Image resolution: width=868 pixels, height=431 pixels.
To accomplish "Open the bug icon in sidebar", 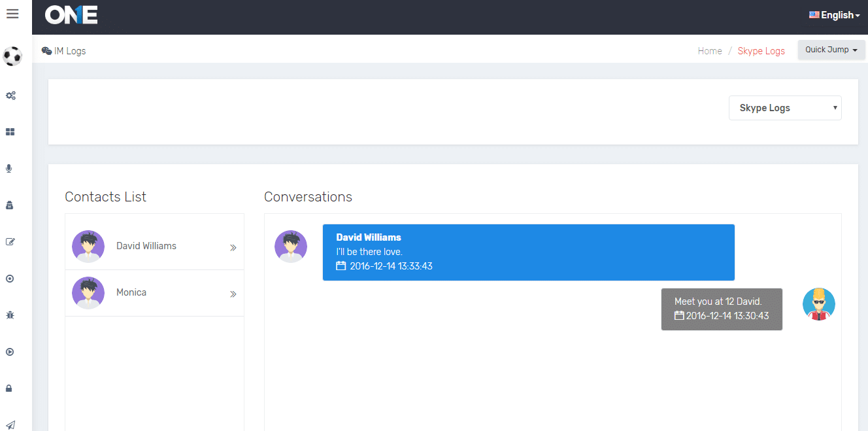I will [x=10, y=315].
